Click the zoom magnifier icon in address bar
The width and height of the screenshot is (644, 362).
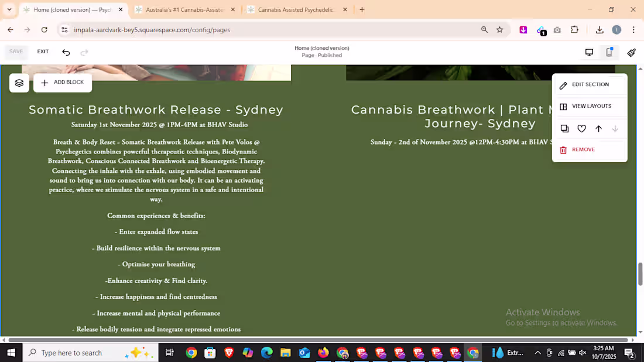pyautogui.click(x=485, y=30)
